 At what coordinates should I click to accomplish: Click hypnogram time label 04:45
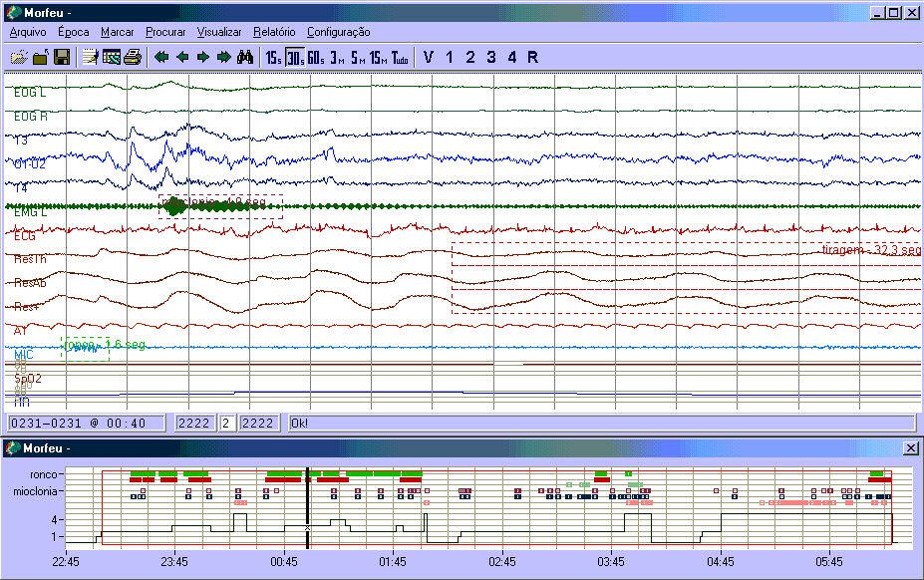720,562
